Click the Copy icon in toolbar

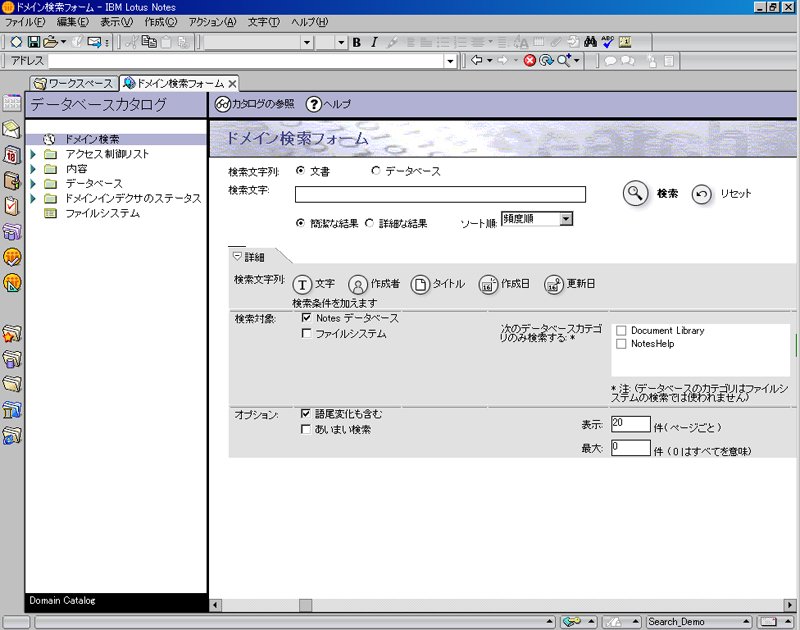coord(149,42)
